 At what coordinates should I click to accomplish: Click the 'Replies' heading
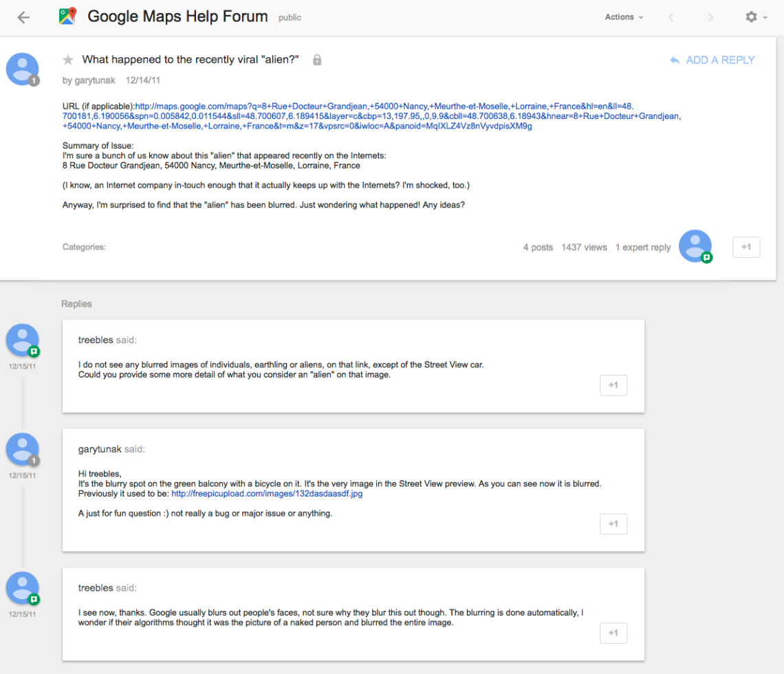tap(76, 304)
